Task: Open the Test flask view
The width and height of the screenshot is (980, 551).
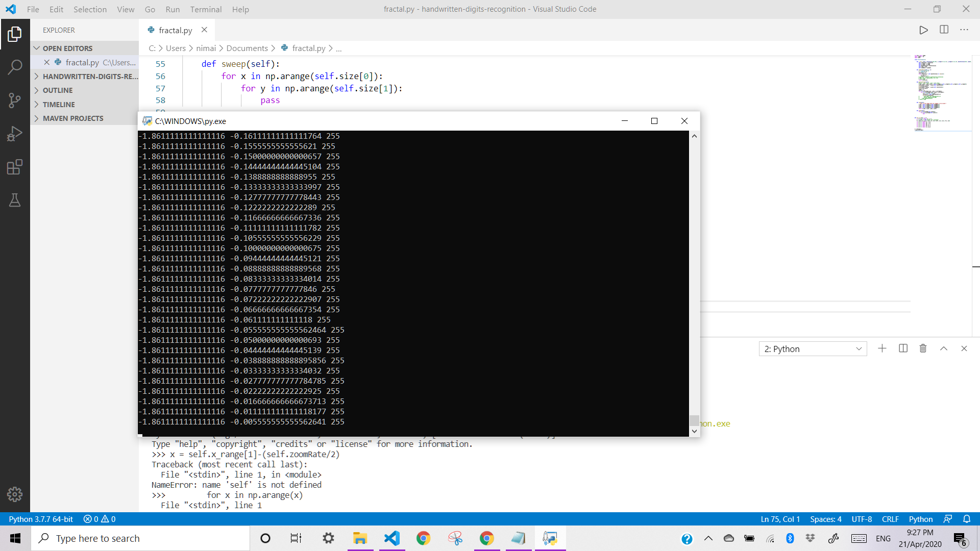Action: (15, 200)
